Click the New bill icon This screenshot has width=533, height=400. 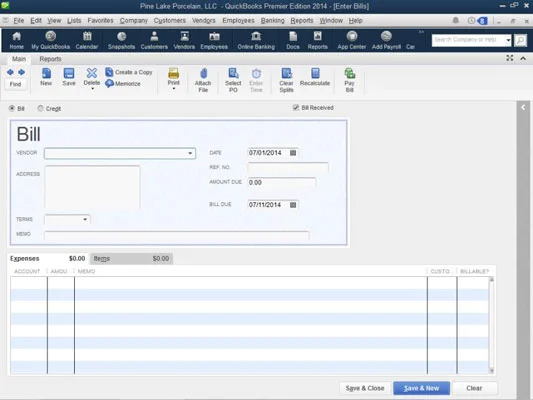46,77
